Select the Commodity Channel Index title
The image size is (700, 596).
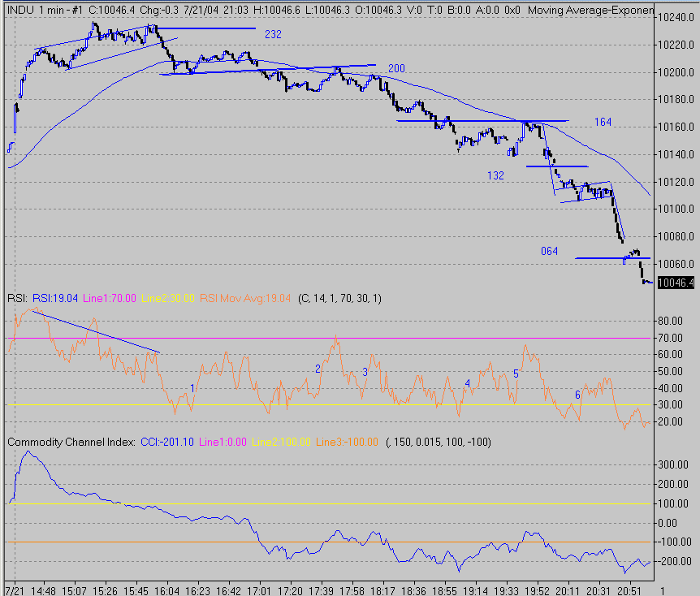[x=71, y=442]
